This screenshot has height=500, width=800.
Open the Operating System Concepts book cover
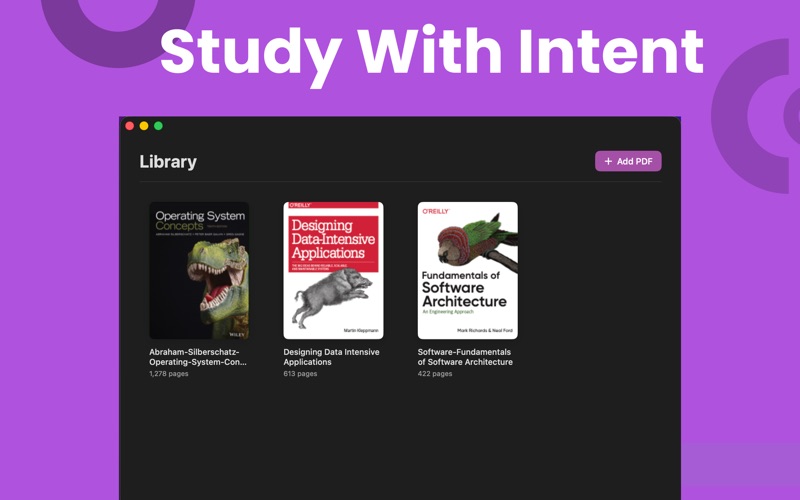199,270
